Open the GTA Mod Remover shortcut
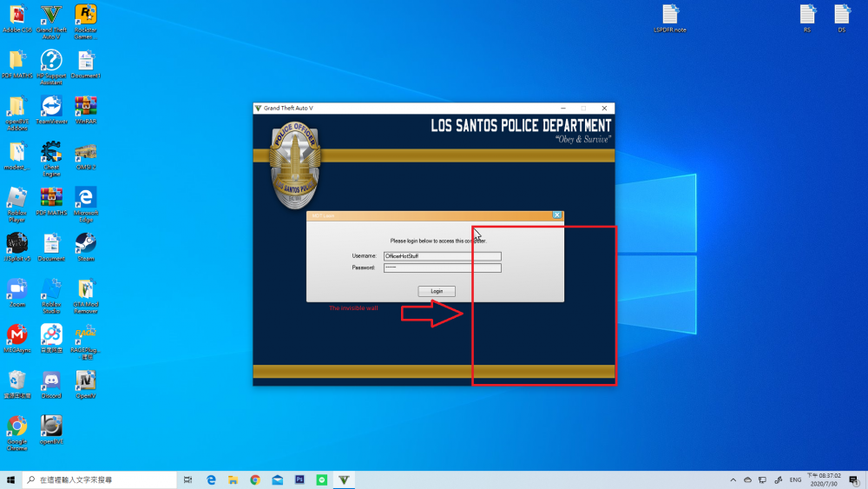868x489 pixels. coord(86,296)
